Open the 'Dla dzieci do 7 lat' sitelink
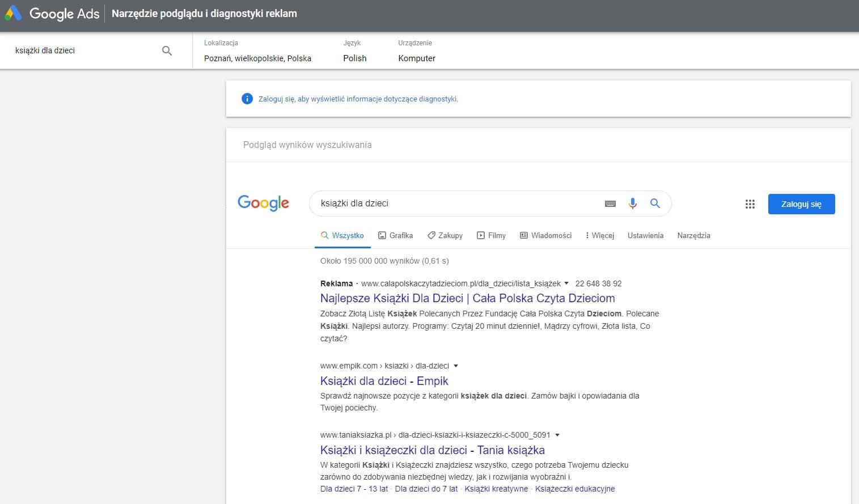Image resolution: width=859 pixels, height=504 pixels. pyautogui.click(x=426, y=489)
